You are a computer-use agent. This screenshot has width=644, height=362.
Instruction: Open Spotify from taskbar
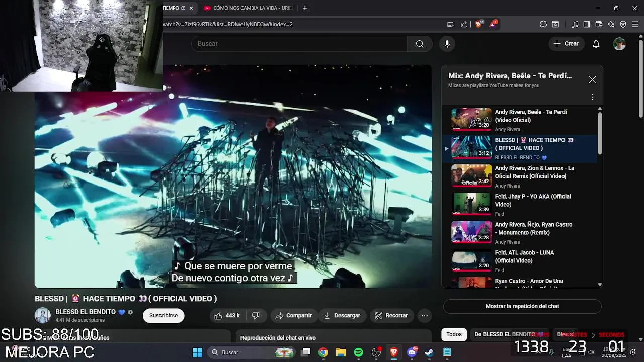coord(358,352)
